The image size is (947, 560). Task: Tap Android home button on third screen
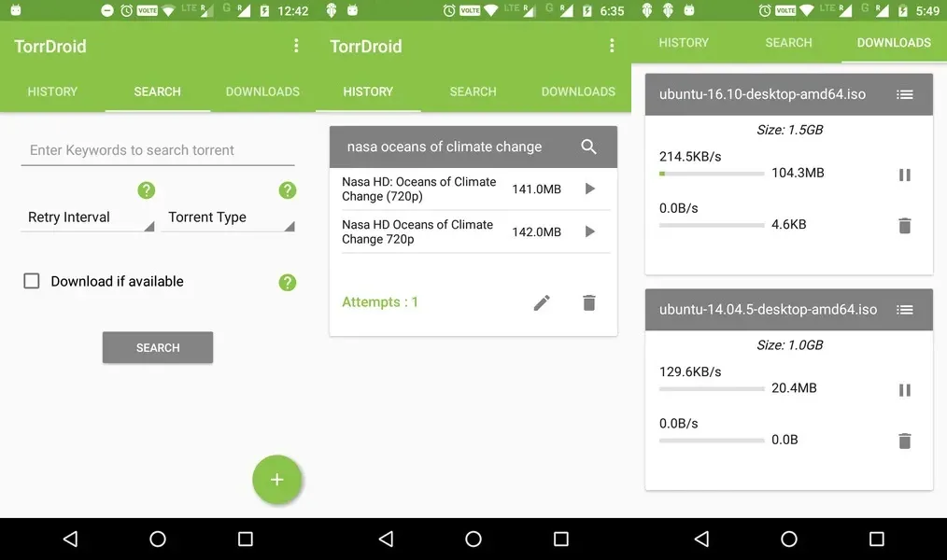(789, 539)
